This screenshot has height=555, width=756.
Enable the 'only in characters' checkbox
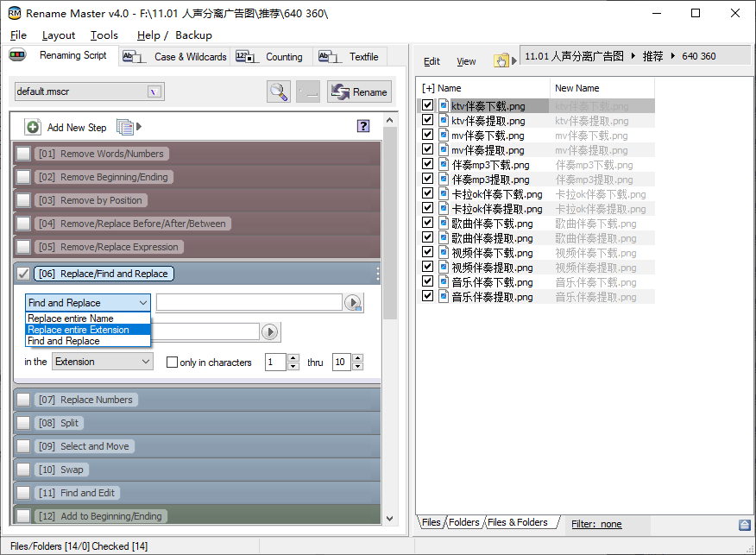(x=172, y=363)
